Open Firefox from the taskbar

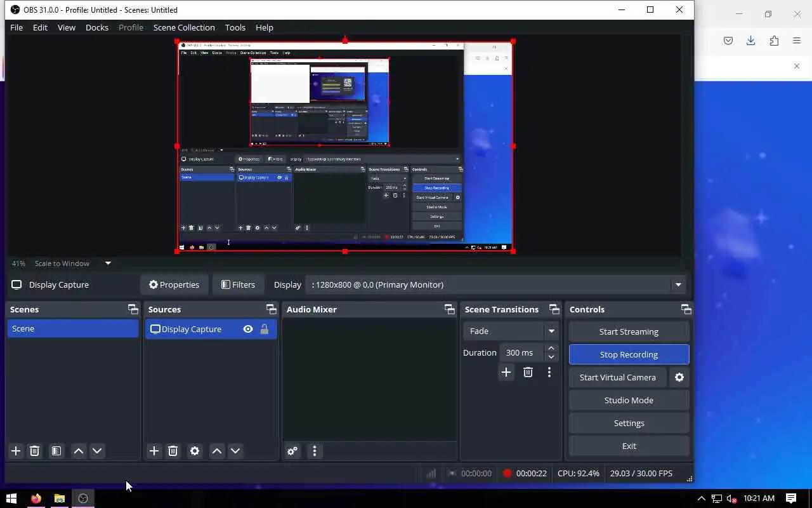coord(36,498)
